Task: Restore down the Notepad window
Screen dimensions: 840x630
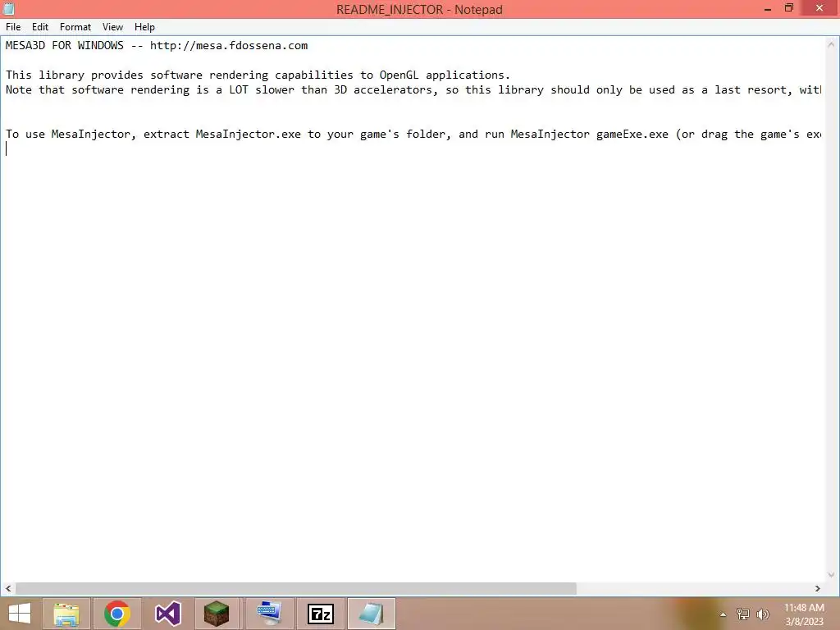Action: coord(789,8)
